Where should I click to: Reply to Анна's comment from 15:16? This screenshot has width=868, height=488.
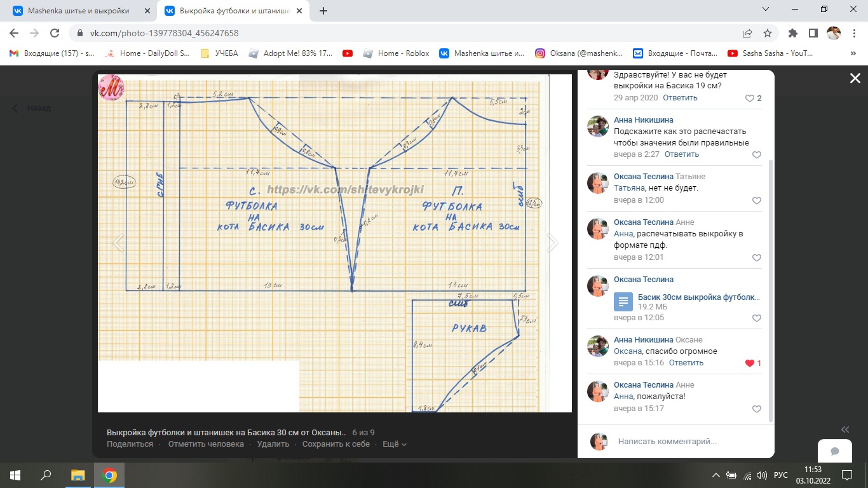click(686, 363)
